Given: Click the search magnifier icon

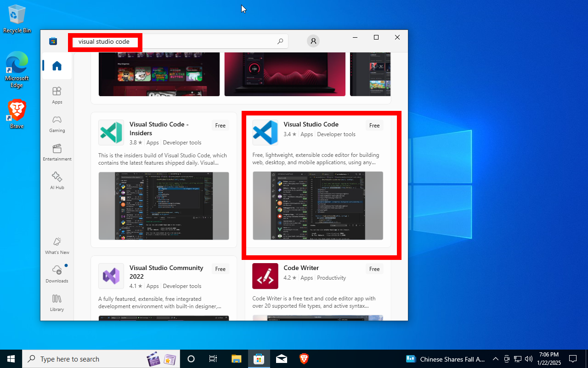Looking at the screenshot, I should click(x=280, y=41).
